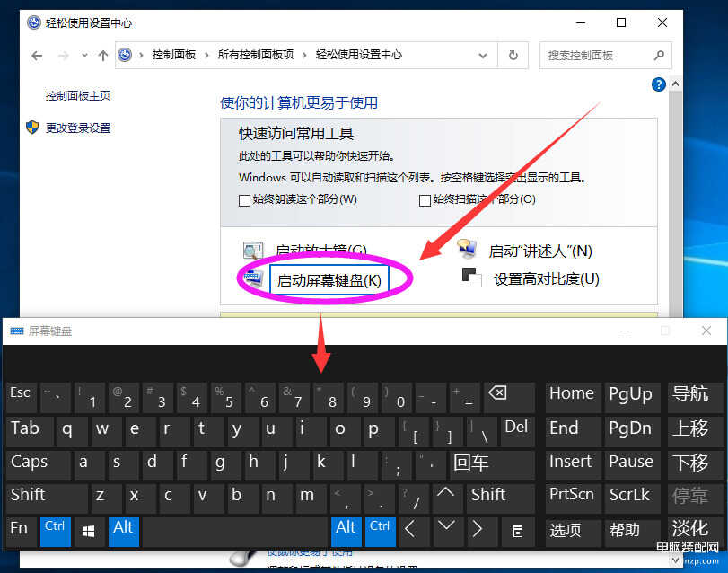Tap the space bar on on-screen keyboard
The width and height of the screenshot is (728, 573).
pos(235,533)
